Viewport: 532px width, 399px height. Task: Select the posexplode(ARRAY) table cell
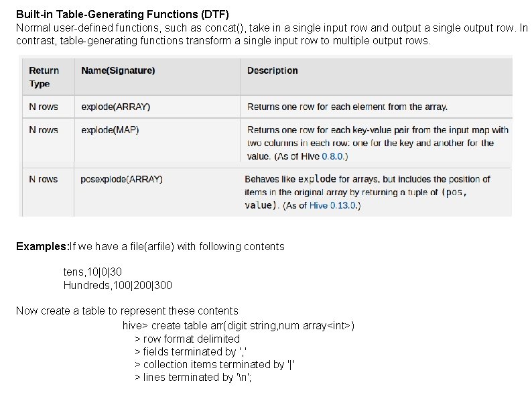click(121, 179)
